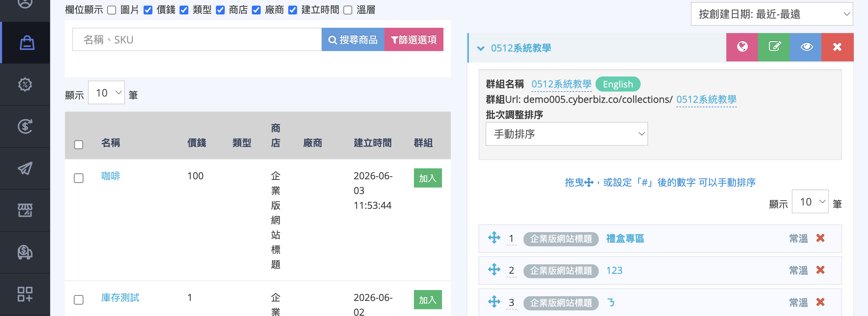Open the 123 product link
The image size is (868, 316).
[614, 270]
